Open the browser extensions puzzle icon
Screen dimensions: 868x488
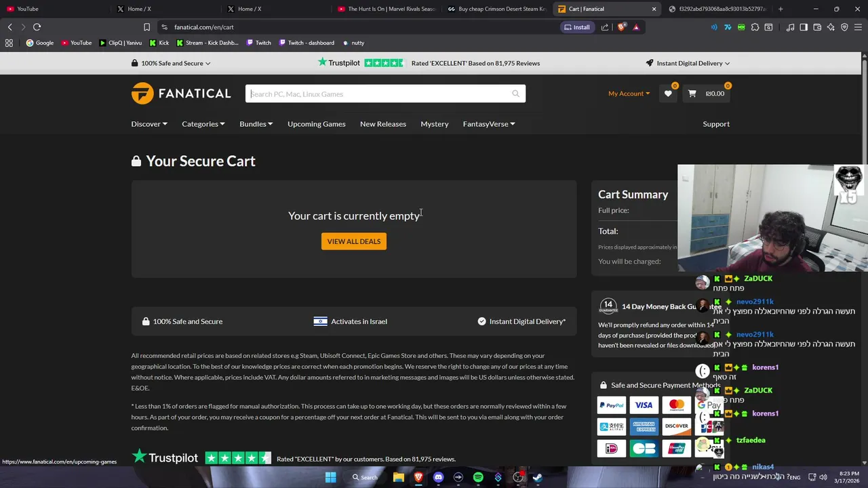[755, 27]
